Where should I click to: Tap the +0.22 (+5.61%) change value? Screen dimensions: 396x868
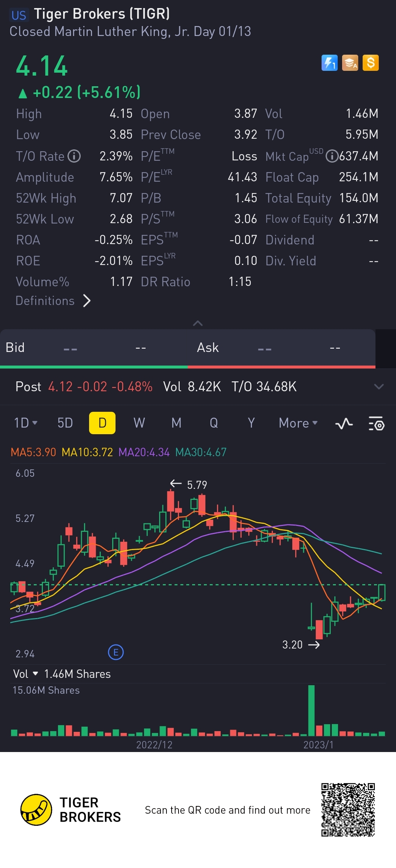point(87,92)
